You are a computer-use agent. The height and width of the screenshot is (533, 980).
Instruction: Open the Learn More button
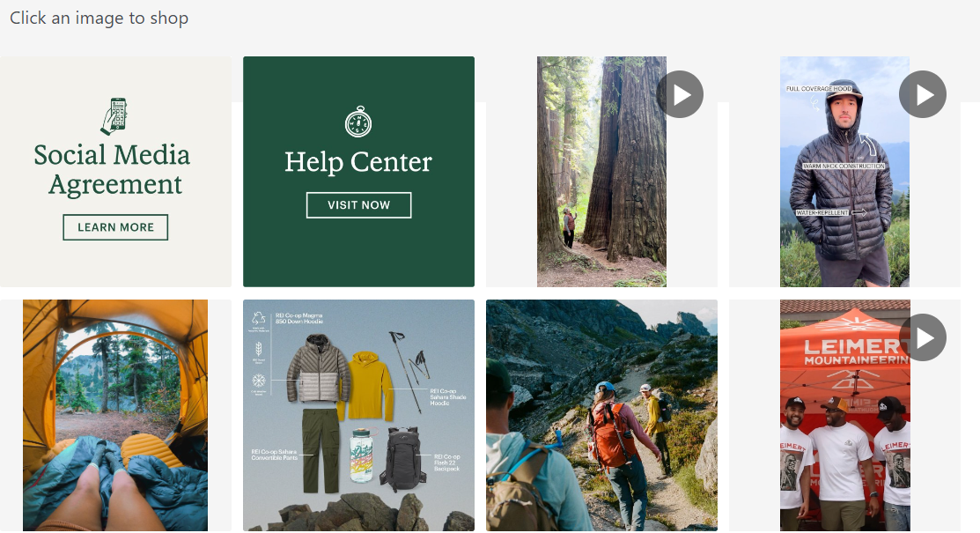coord(115,227)
